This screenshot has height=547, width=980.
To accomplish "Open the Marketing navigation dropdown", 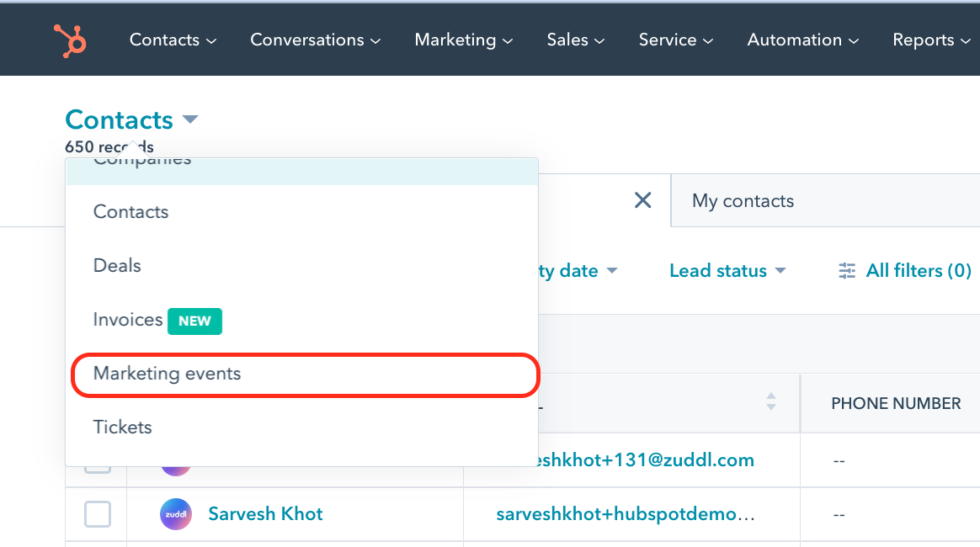I will click(x=464, y=40).
